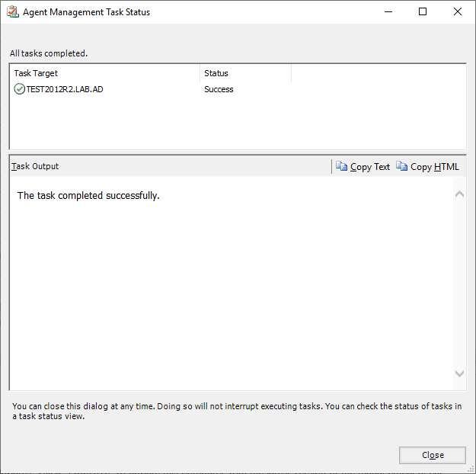This screenshot has height=474, width=476.
Task: Click the Copy Text clipboard icon
Action: pyautogui.click(x=342, y=167)
